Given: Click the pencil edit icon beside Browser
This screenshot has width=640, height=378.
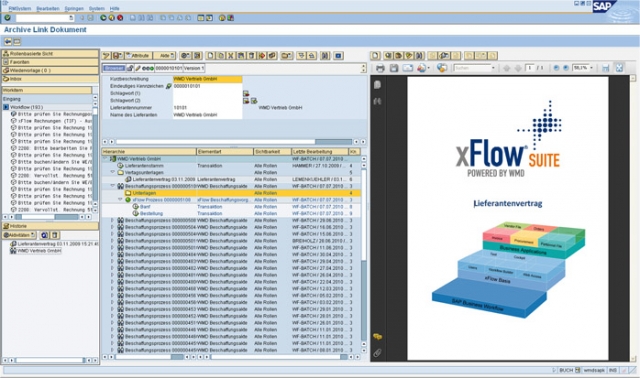Looking at the screenshot, I should 138,68.
